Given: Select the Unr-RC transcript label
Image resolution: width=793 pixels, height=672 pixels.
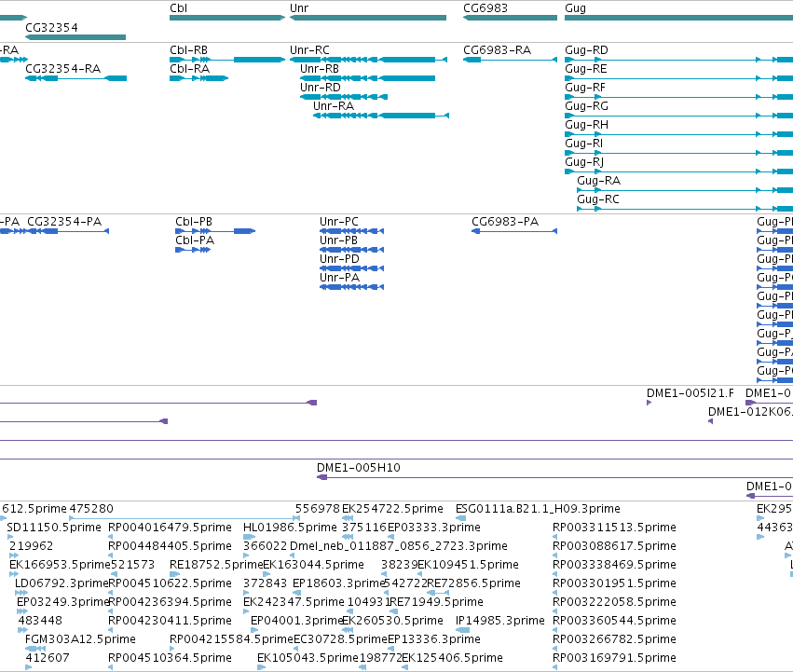Looking at the screenshot, I should [x=309, y=50].
